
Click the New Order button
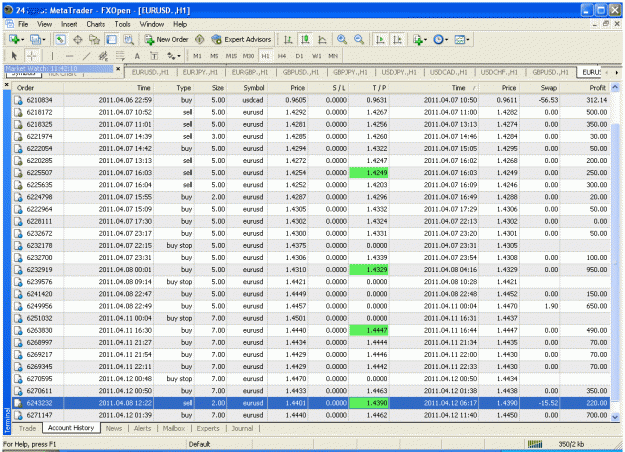(166, 39)
